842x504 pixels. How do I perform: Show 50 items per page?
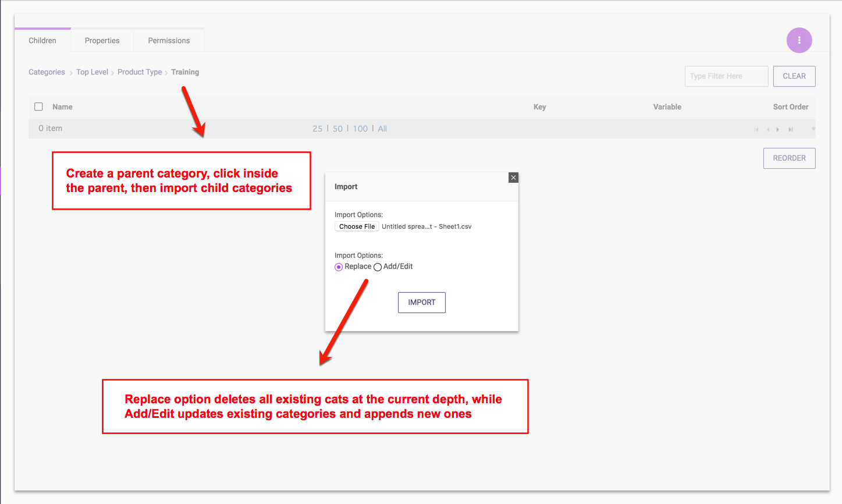tap(337, 129)
